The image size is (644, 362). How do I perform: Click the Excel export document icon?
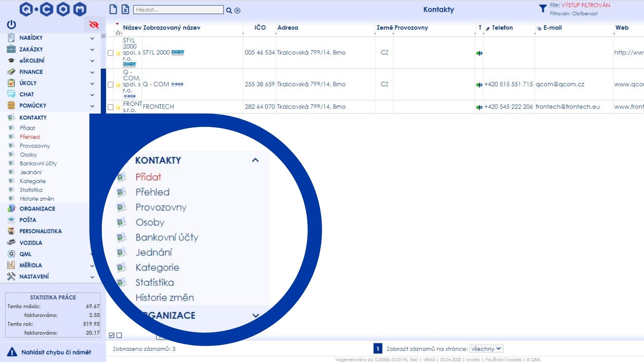pyautogui.click(x=125, y=9)
